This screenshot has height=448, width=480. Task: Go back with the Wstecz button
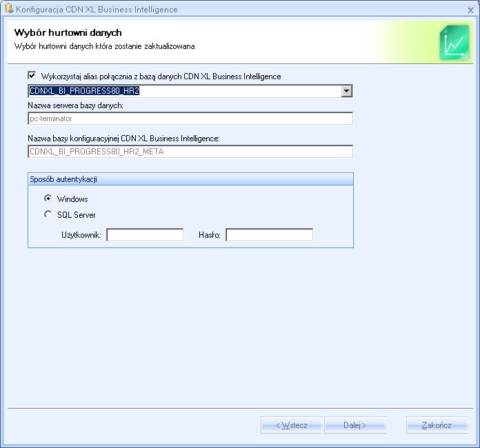pyautogui.click(x=292, y=425)
